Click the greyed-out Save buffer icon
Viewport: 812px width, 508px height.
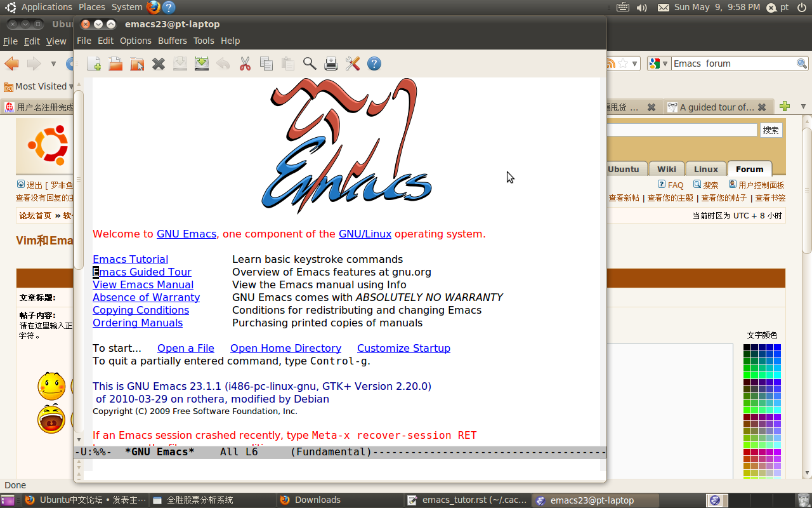(180, 63)
